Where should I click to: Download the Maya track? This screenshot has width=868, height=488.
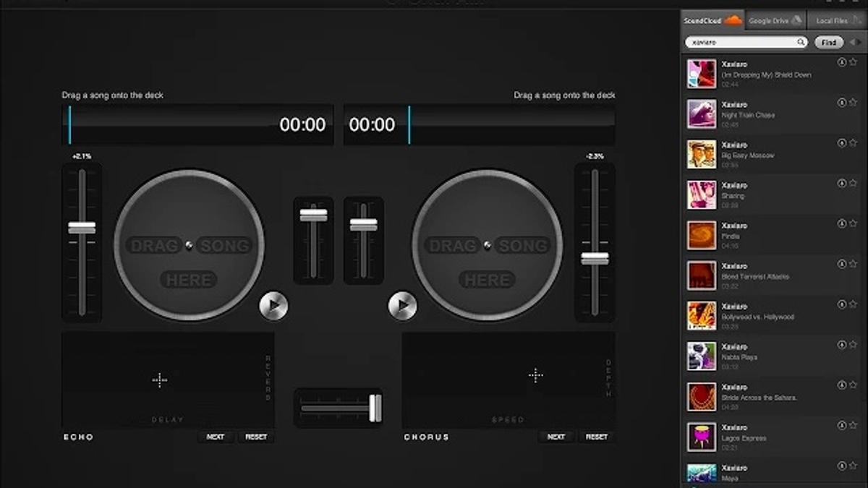point(842,466)
